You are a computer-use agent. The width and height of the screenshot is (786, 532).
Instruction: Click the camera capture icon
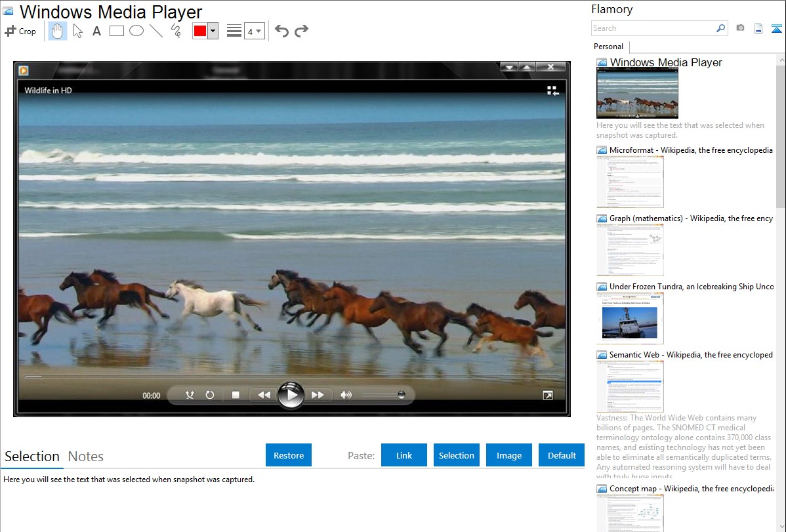tap(740, 28)
